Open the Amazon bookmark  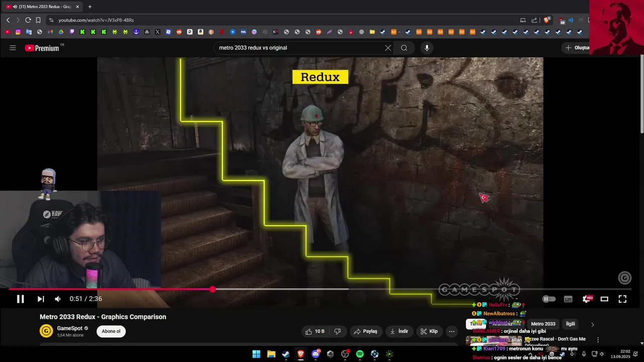(200, 32)
